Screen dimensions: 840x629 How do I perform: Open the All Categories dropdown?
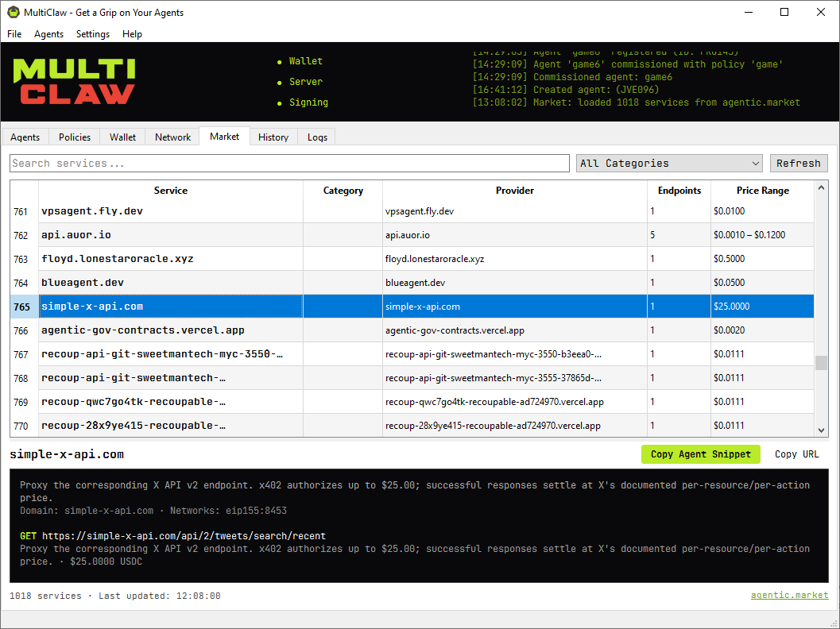(x=669, y=164)
